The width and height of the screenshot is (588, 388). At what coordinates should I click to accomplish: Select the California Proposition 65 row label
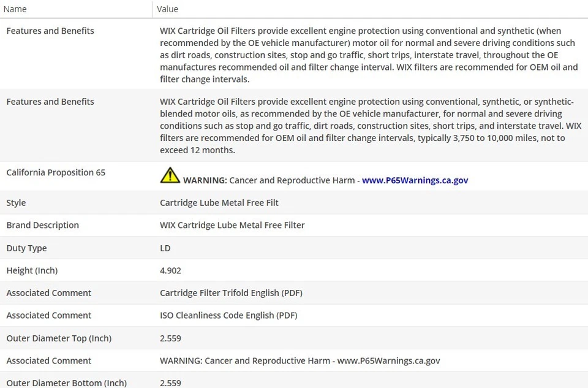pos(56,172)
